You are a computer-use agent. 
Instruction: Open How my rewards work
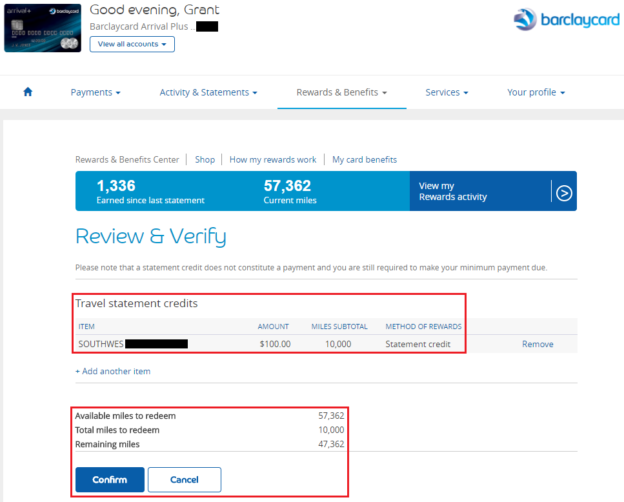pyautogui.click(x=273, y=160)
